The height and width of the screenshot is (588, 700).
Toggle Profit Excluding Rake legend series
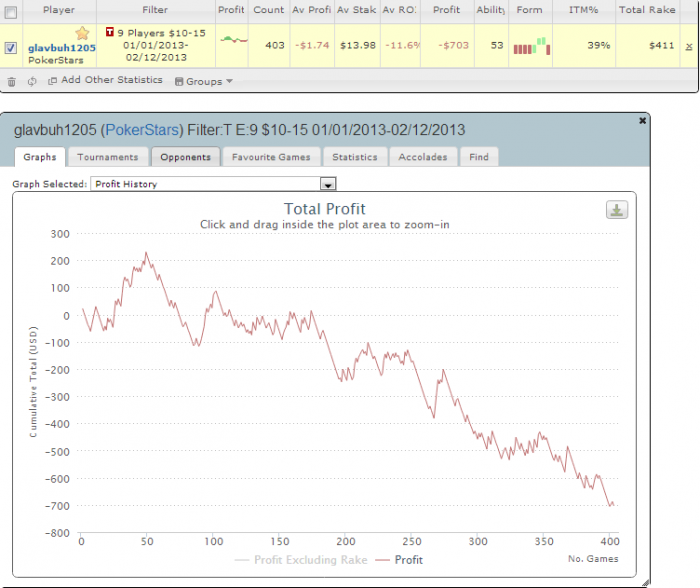[301, 560]
